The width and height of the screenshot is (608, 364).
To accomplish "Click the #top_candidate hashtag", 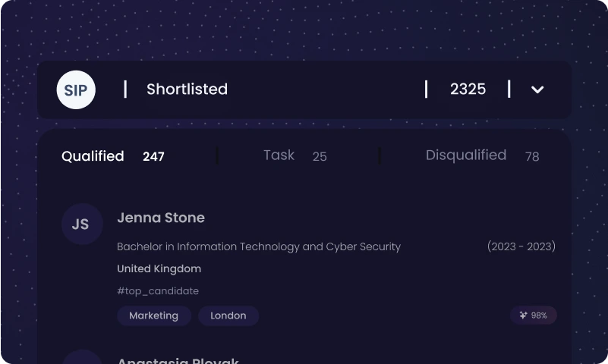I will tap(158, 290).
